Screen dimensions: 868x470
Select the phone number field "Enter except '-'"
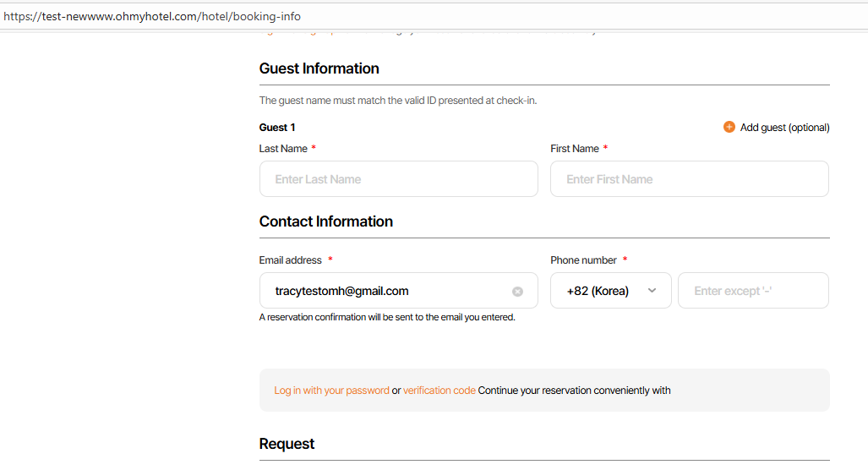click(752, 291)
